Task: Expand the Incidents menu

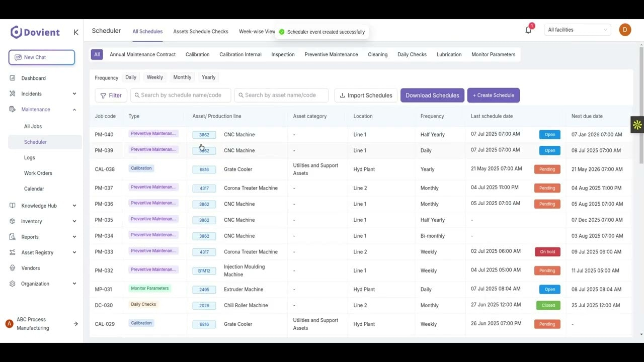Action: click(x=74, y=94)
